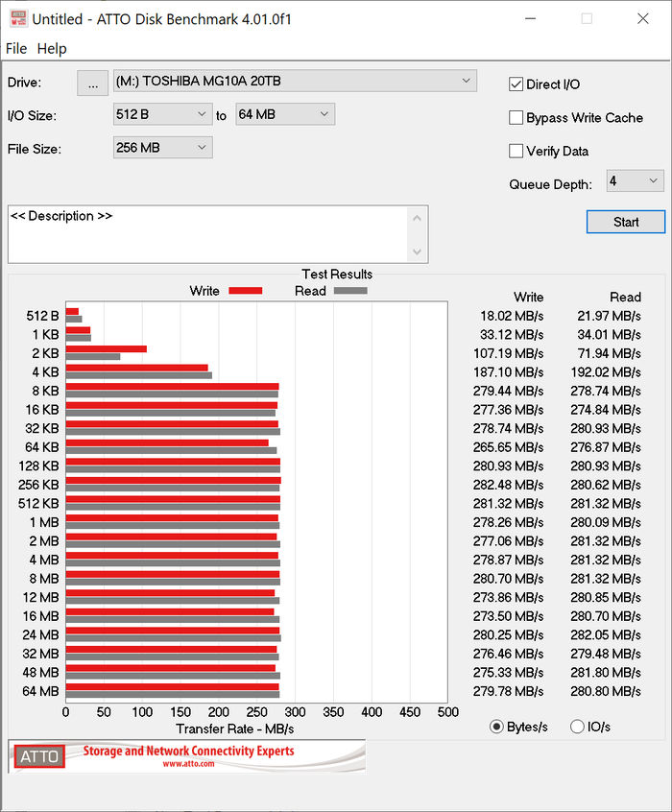Open the File menu

[16, 49]
